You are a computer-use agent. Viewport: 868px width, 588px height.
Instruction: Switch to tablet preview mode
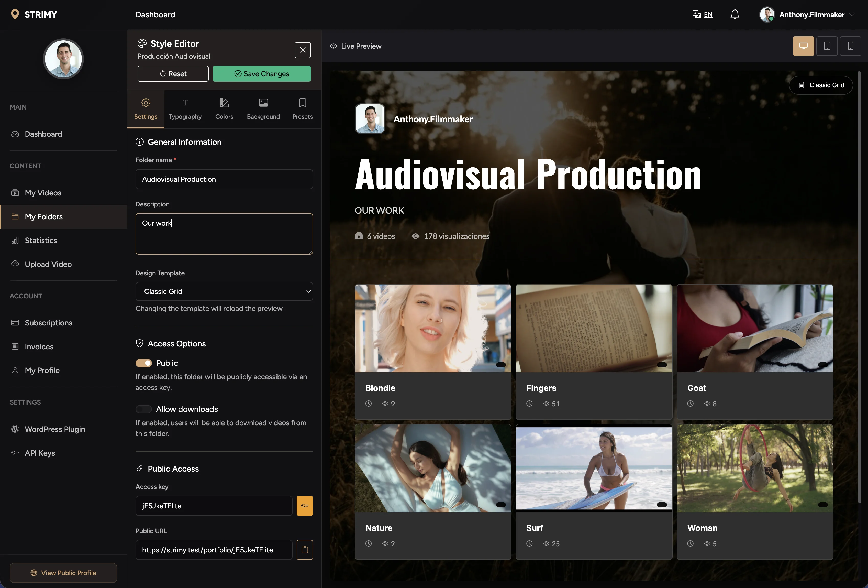827,46
